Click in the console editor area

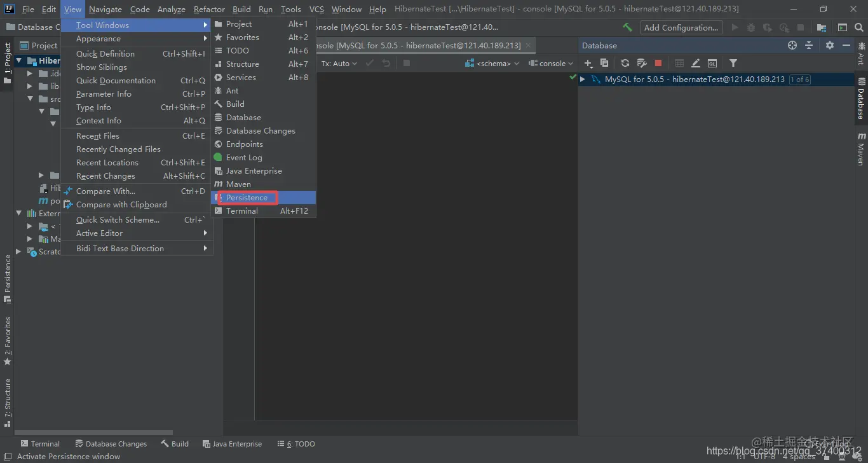tap(416, 245)
